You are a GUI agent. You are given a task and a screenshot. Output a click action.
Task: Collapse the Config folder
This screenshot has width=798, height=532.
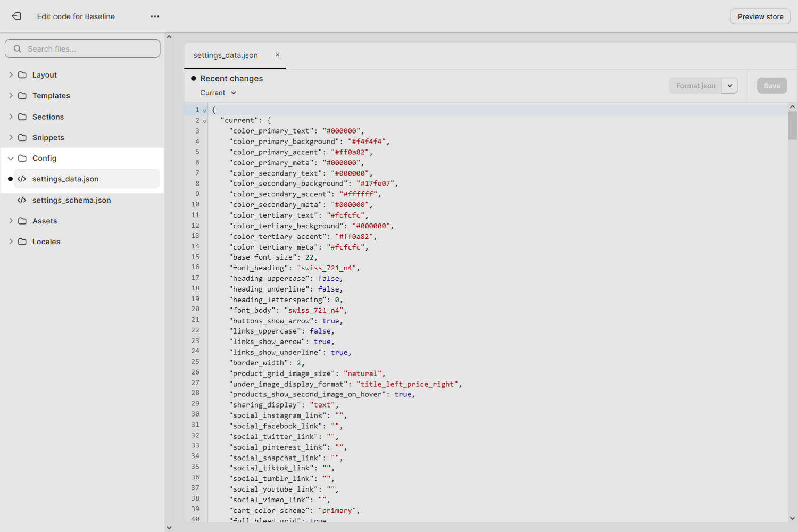(11, 158)
